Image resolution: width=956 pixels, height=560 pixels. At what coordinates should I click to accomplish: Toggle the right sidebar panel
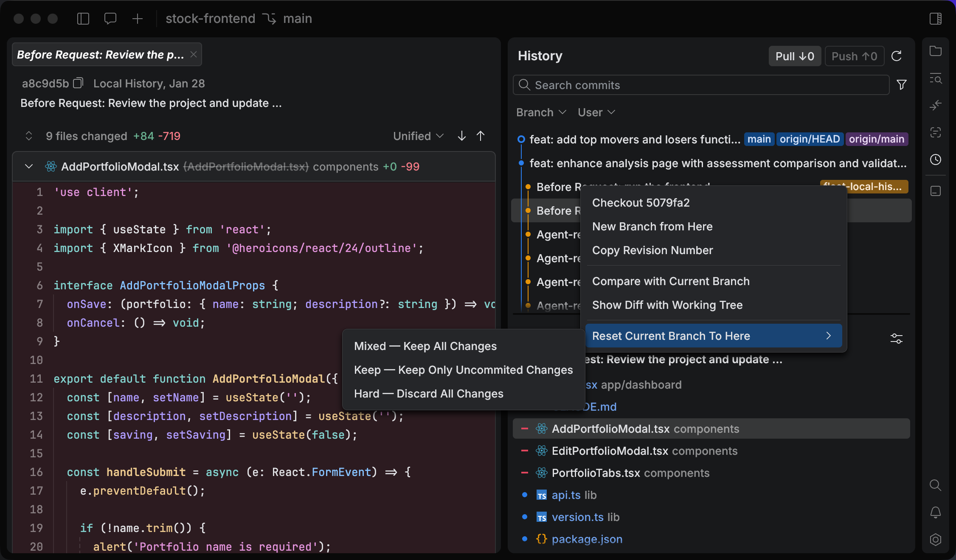[x=935, y=19]
